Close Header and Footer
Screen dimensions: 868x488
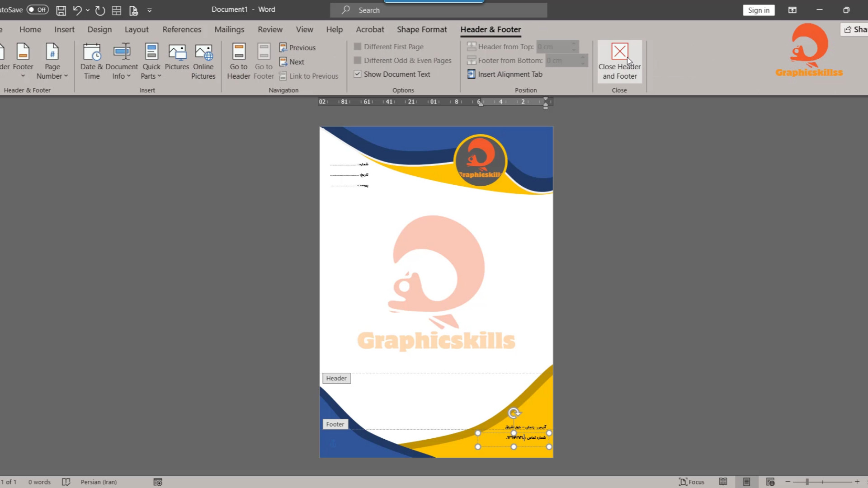click(619, 61)
